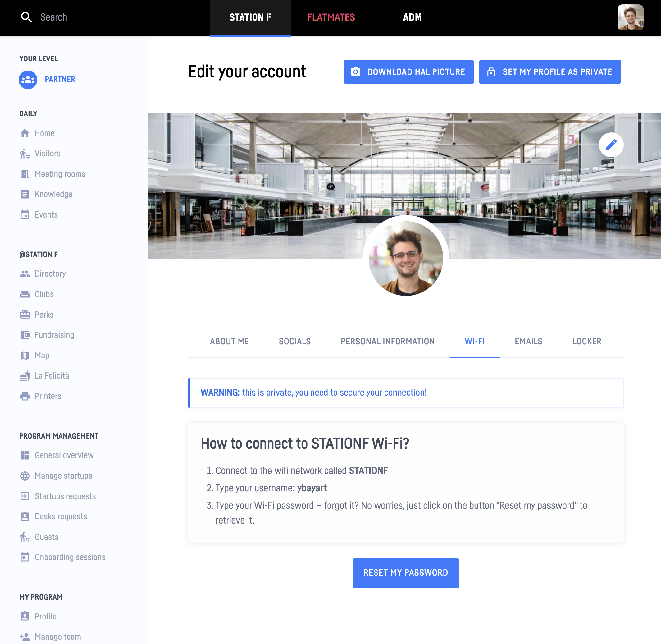Screen dimensions: 661x644
Task: Click the General overview dashboard icon
Action: (x=25, y=455)
